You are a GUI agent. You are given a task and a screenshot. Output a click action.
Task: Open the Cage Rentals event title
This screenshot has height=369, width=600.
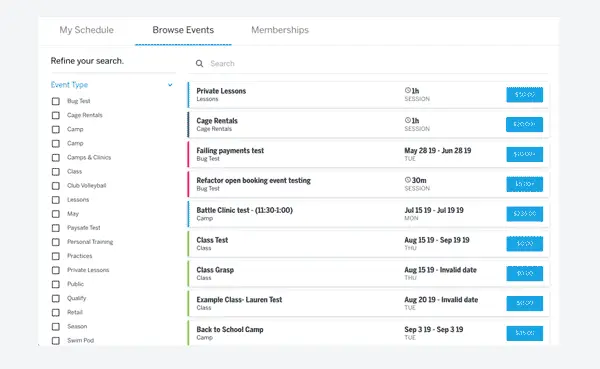pos(217,121)
